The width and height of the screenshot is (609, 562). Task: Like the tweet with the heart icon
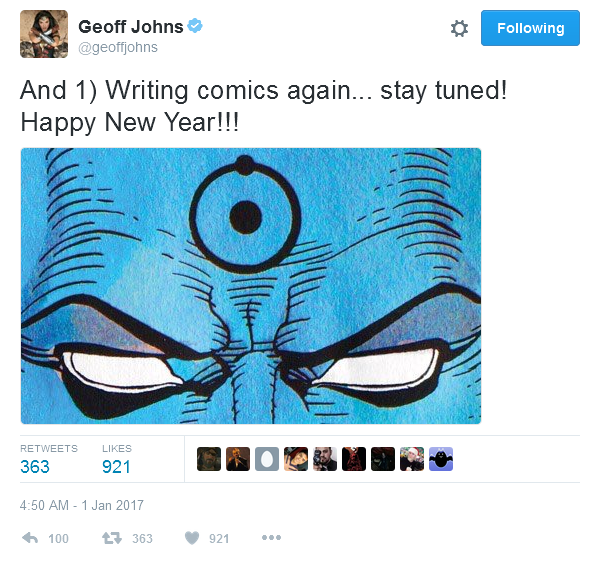192,538
